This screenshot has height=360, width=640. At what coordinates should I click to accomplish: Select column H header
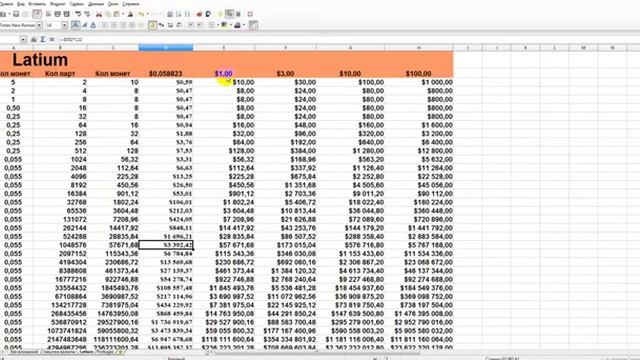(x=419, y=48)
